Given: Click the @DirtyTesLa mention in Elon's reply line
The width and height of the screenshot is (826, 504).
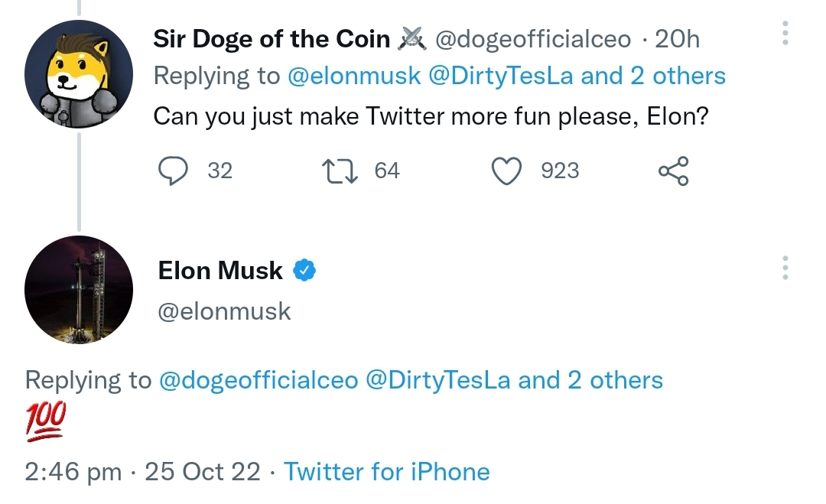Looking at the screenshot, I should [x=438, y=380].
